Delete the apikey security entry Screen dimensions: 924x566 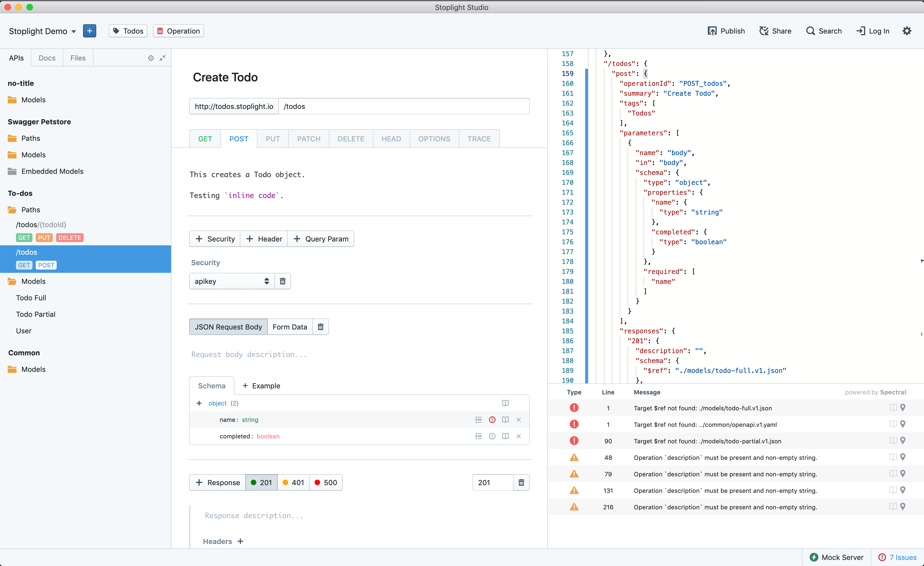pos(283,281)
